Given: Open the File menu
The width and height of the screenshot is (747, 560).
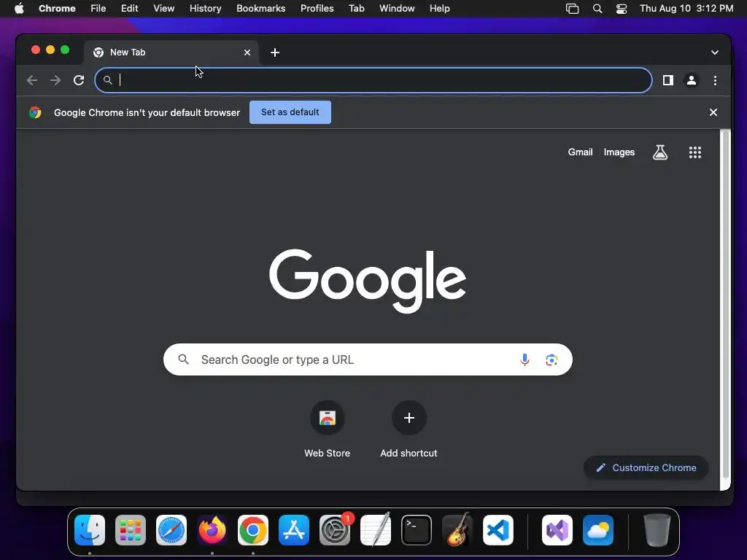Looking at the screenshot, I should [x=98, y=9].
